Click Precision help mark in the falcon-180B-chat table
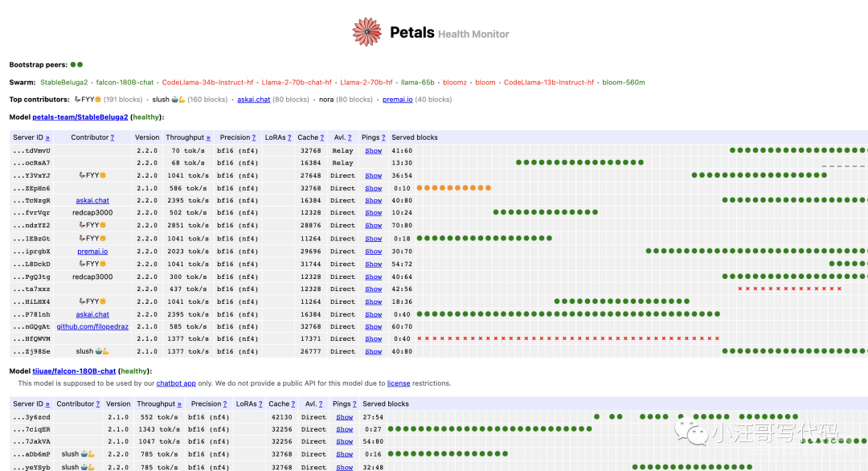868x471 pixels. click(x=225, y=404)
